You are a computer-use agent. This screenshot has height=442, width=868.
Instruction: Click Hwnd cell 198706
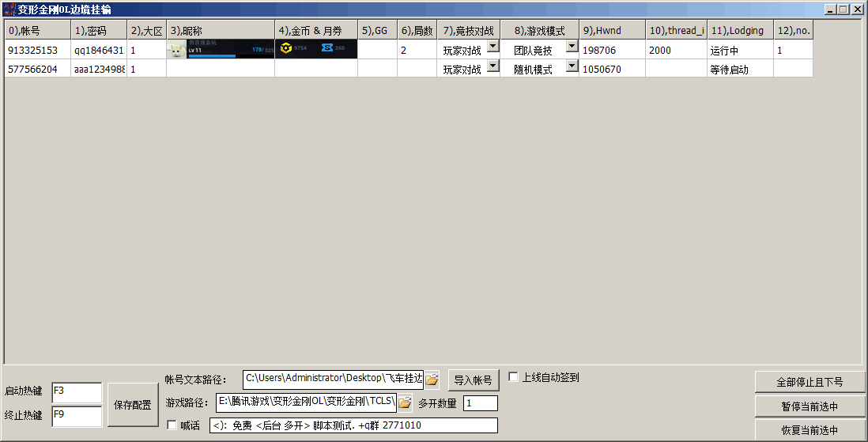[x=612, y=50]
